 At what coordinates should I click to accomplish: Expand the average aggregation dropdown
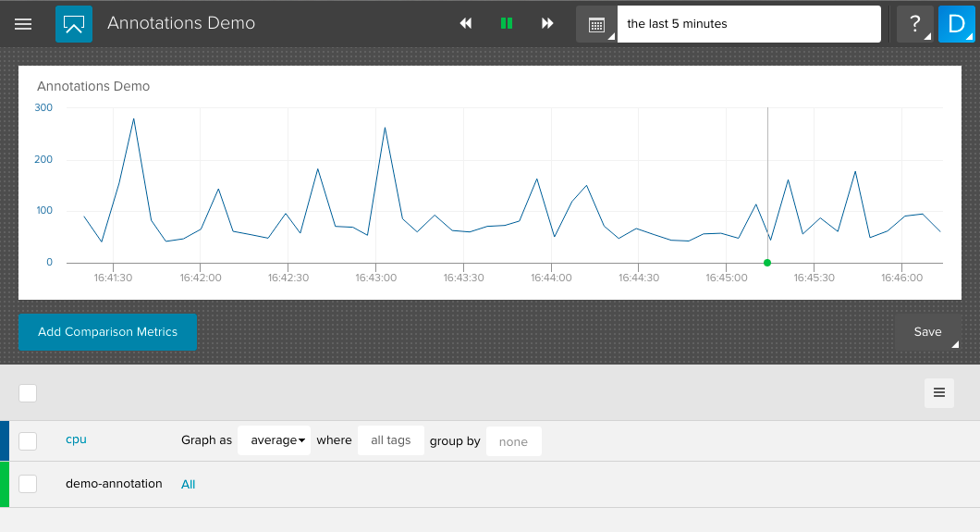277,440
